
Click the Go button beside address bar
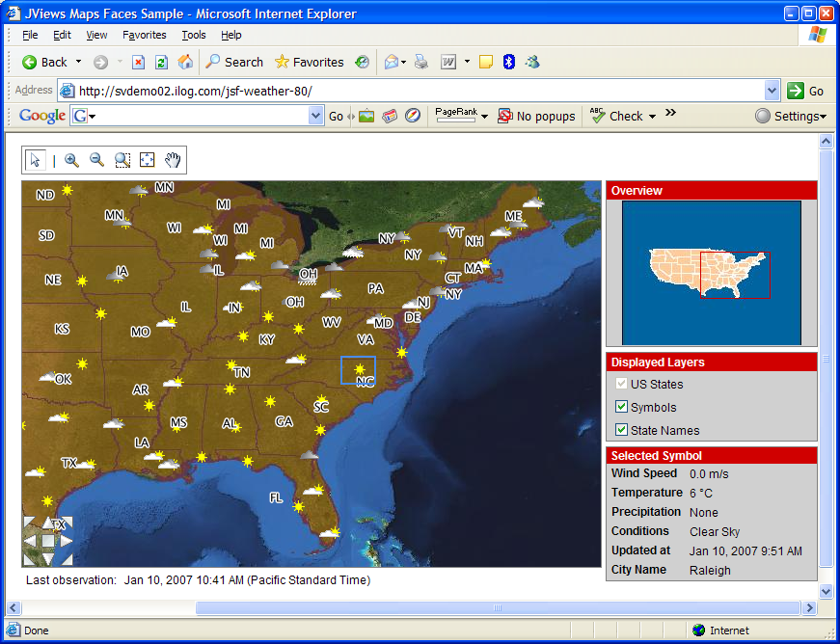pyautogui.click(x=806, y=91)
